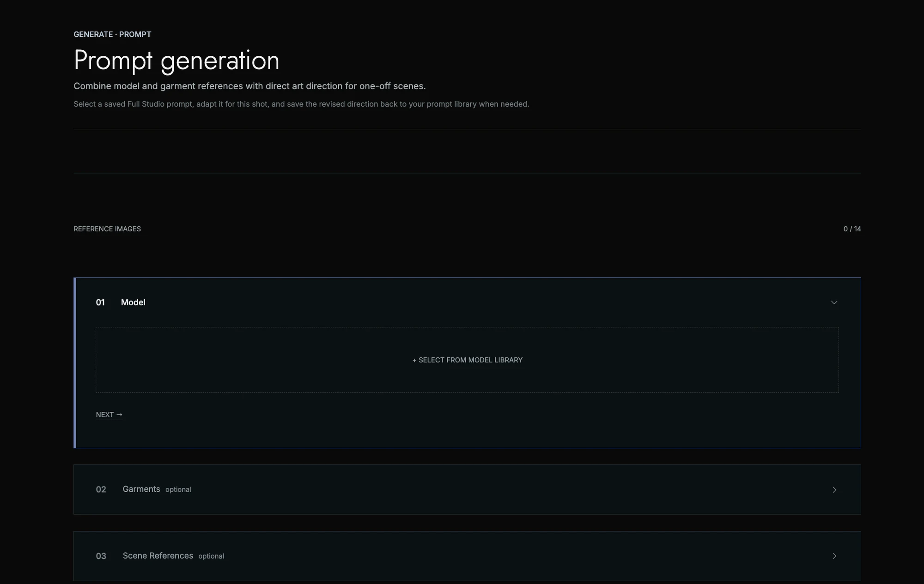Viewport: 924px width, 584px height.
Task: Open the Select From Model Library area
Action: click(x=467, y=360)
